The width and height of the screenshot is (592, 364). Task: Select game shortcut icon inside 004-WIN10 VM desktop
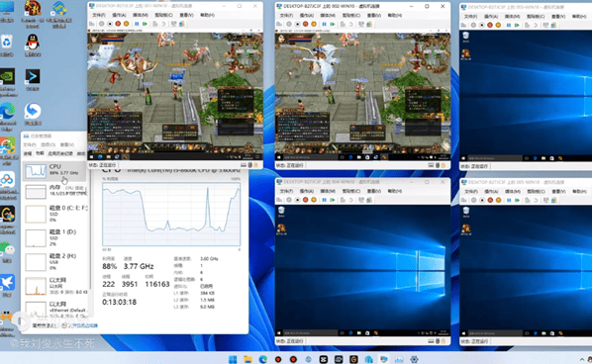(x=281, y=229)
